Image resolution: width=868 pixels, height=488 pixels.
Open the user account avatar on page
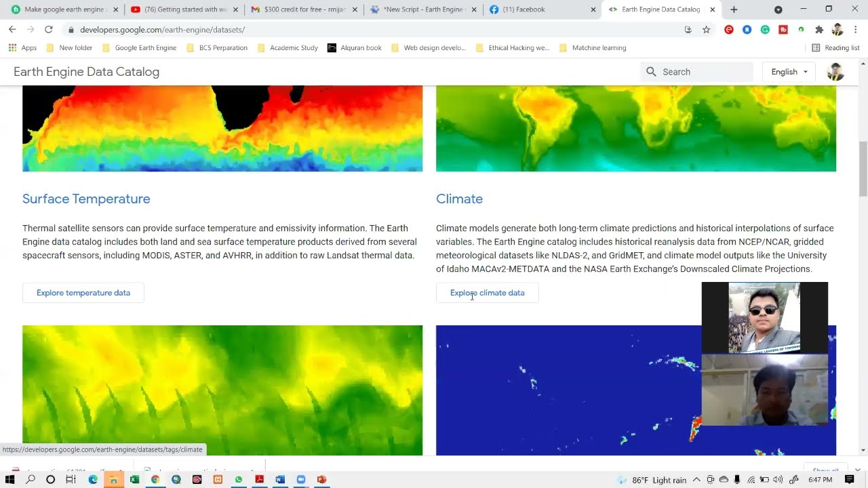(835, 72)
